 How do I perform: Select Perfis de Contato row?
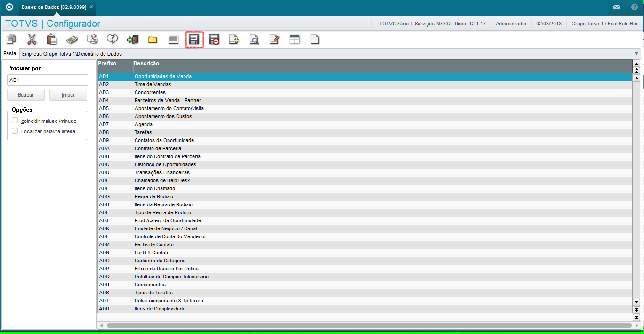(x=364, y=244)
